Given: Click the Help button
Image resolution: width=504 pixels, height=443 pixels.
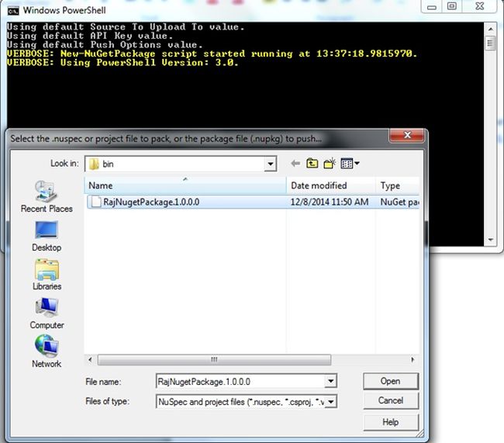Looking at the screenshot, I should pos(391,422).
